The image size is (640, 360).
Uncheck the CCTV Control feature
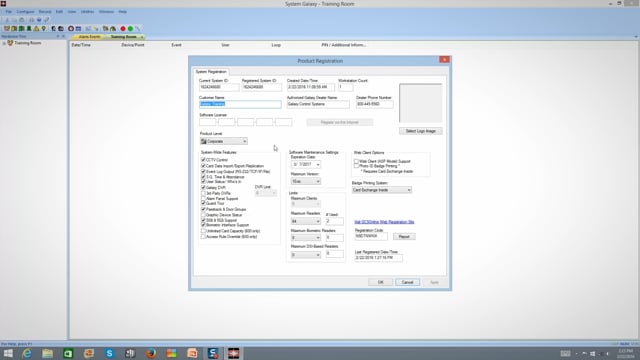[x=203, y=160]
